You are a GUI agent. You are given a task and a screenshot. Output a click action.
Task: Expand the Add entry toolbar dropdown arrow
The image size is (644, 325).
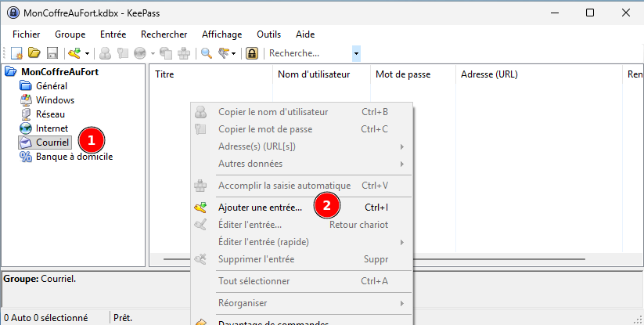87,53
